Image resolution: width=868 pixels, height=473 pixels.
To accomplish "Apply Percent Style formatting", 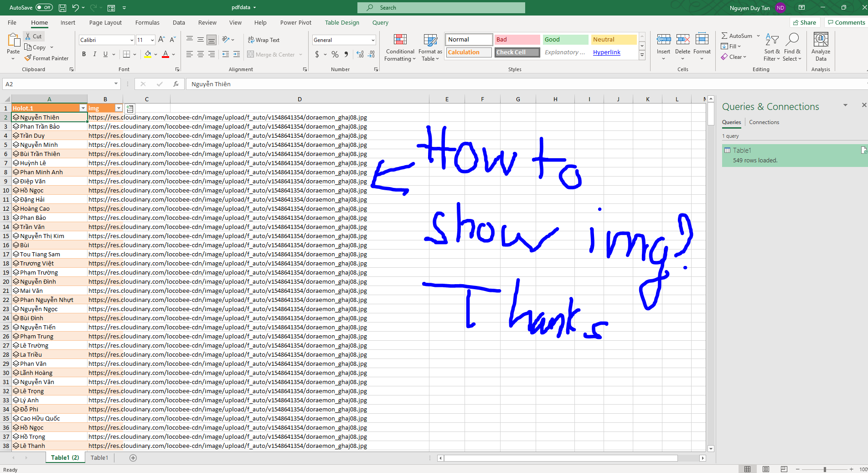I will click(334, 54).
